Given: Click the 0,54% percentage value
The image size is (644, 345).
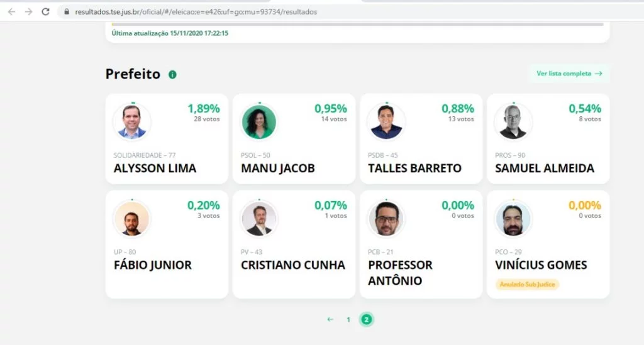Looking at the screenshot, I should pos(585,109).
